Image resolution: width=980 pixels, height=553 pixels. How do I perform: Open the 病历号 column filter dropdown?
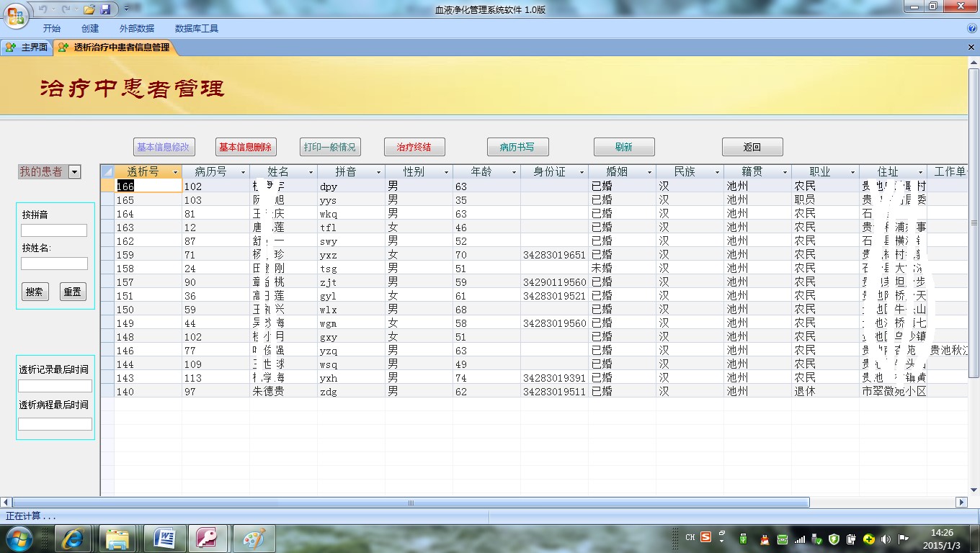click(243, 172)
